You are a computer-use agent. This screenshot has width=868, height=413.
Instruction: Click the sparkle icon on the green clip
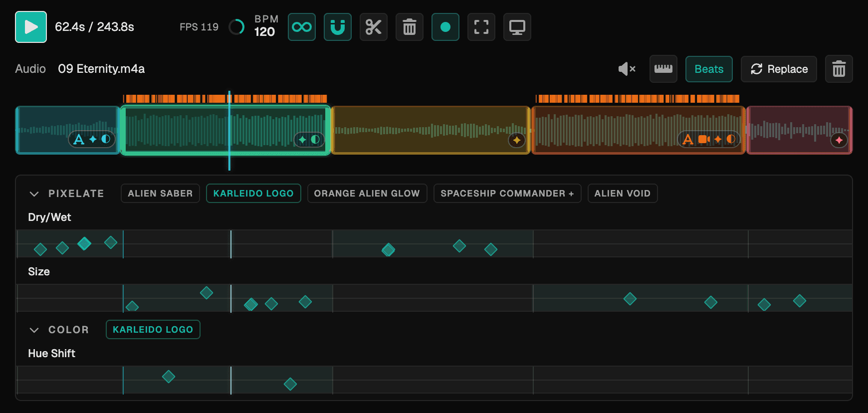(x=302, y=139)
